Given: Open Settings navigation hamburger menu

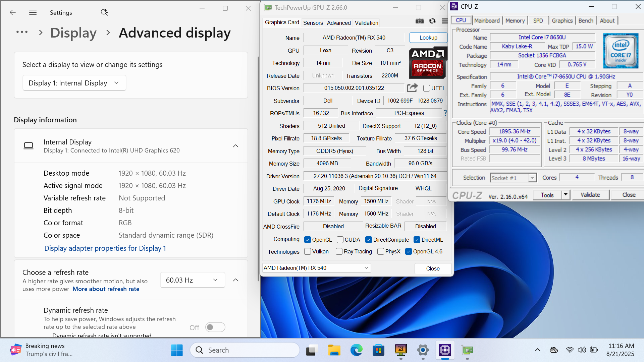Looking at the screenshot, I should (33, 12).
